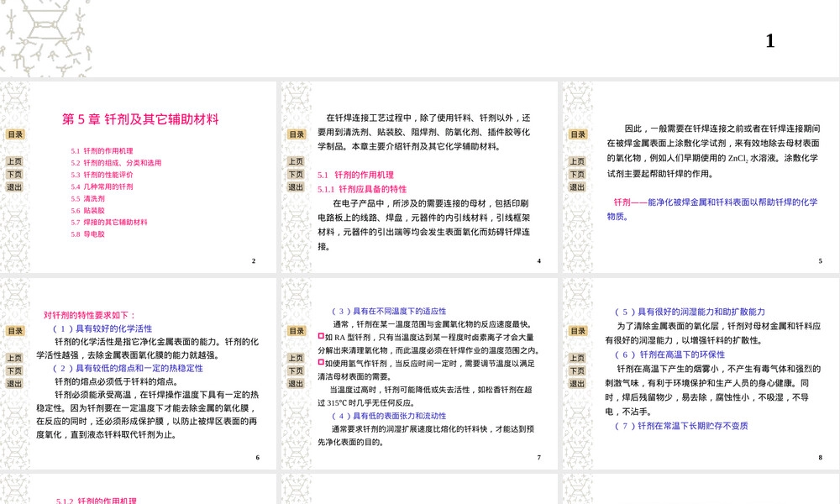Select heading ( 3 ) 具有在不同温度下的适应性
The image size is (840, 504).
[x=389, y=311]
